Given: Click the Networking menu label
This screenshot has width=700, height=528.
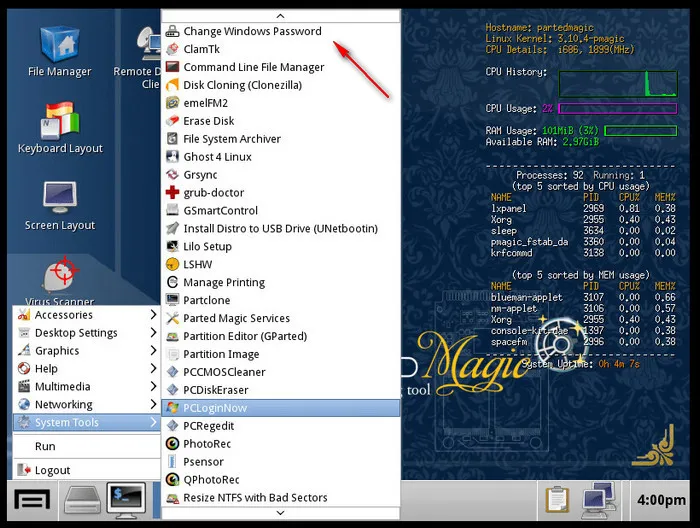Looking at the screenshot, I should tap(64, 404).
